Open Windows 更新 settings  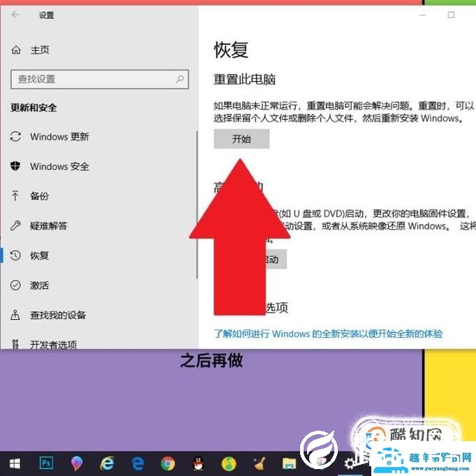pos(59,137)
